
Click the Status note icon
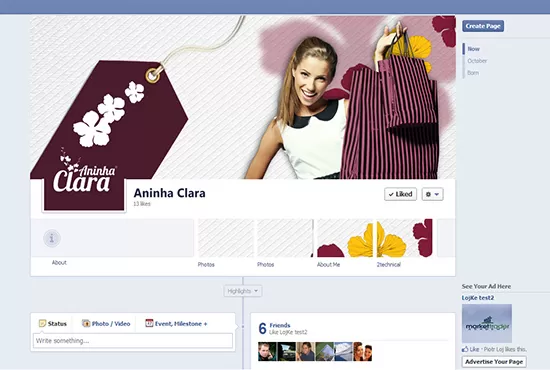[x=42, y=323]
